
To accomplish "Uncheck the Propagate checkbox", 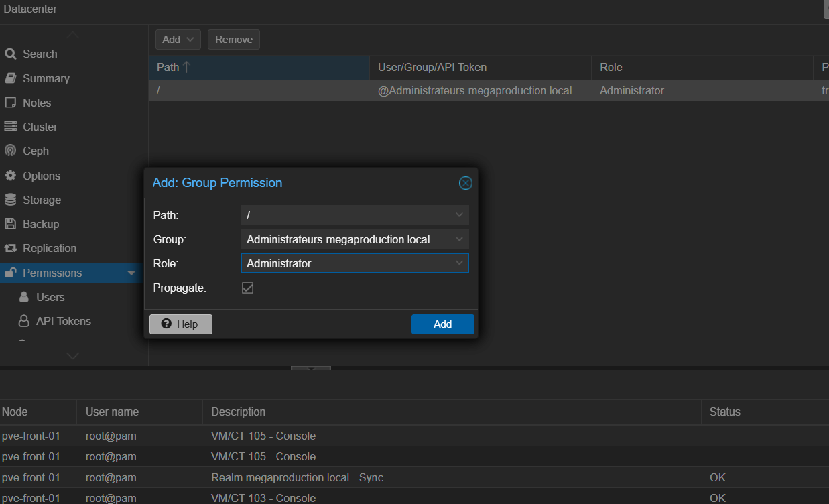I will point(247,288).
